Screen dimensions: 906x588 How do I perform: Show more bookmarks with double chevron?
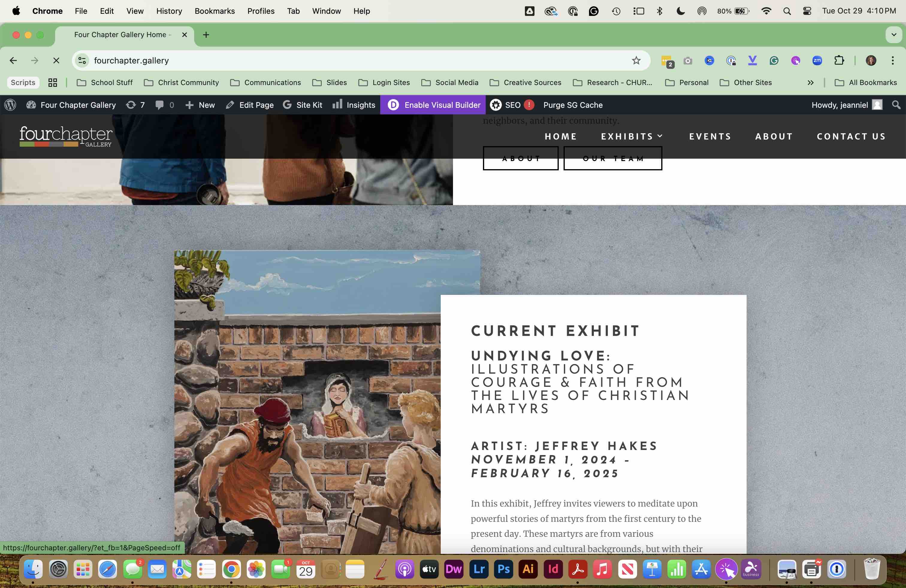click(x=810, y=83)
